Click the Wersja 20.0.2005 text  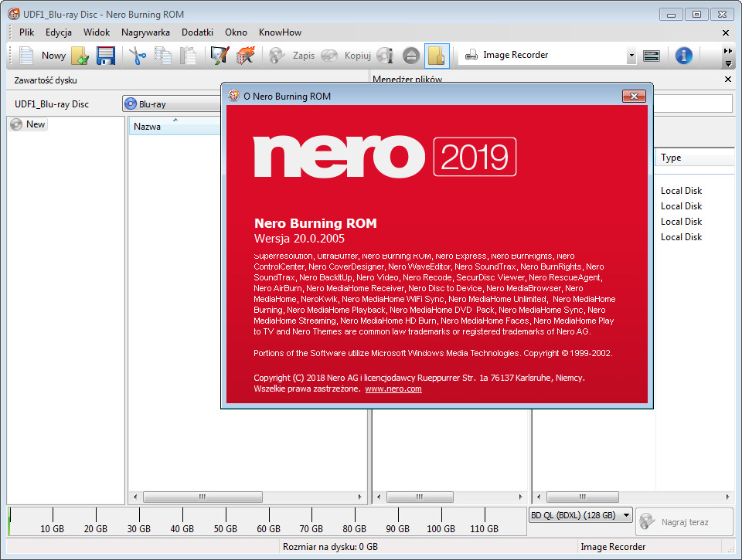pyautogui.click(x=299, y=239)
